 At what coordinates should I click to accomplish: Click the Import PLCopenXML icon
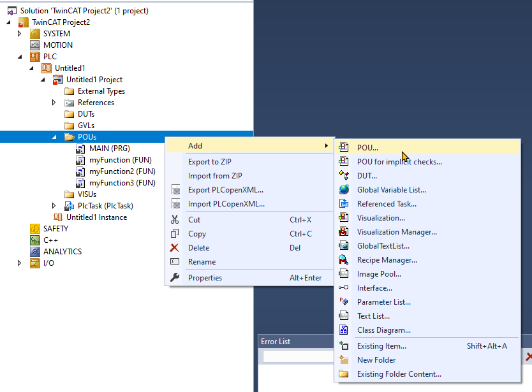176,203
